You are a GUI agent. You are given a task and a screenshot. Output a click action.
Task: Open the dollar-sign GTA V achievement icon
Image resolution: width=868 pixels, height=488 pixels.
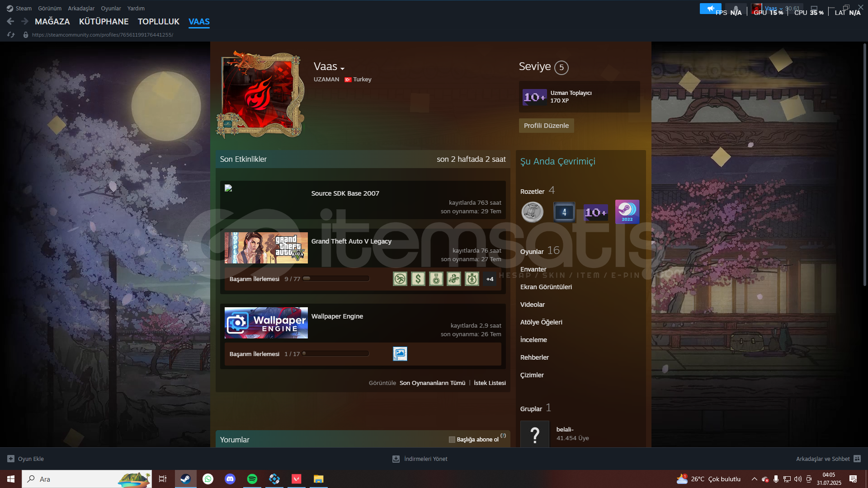point(418,279)
